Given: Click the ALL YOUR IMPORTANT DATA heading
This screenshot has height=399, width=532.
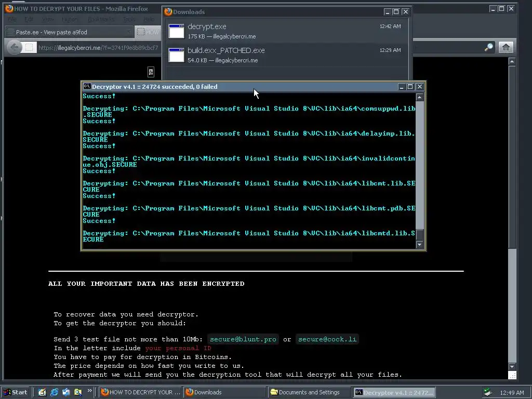Looking at the screenshot, I should click(x=146, y=284).
